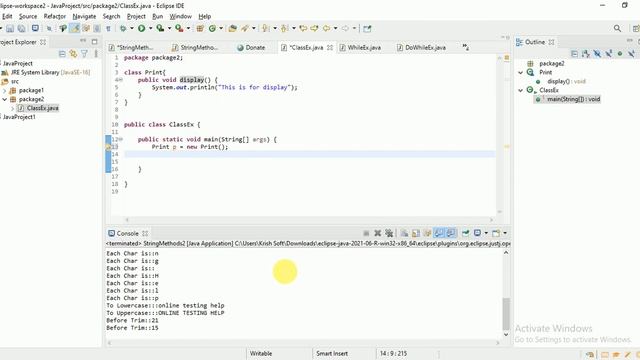
Task: Click the Remove Launch icon in Console
Action: 378,233
